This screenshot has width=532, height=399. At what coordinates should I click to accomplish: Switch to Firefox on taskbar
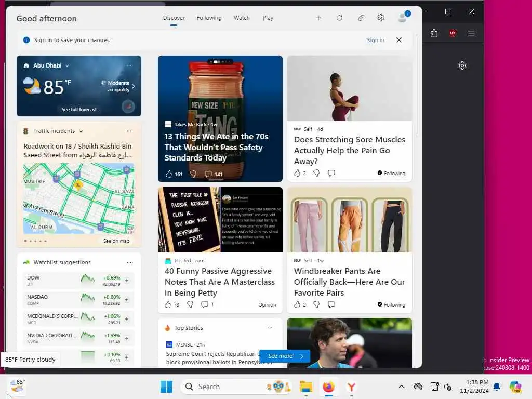pos(328,387)
